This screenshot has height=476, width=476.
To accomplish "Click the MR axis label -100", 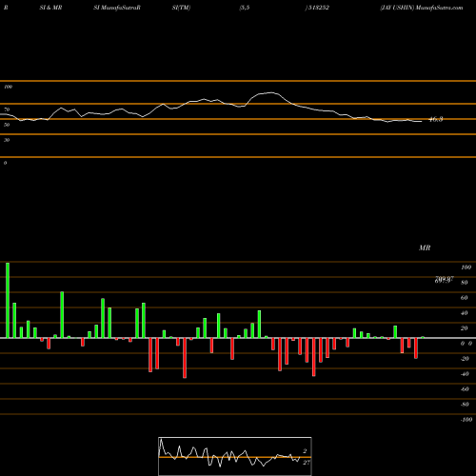I will pyautogui.click(x=466, y=420).
